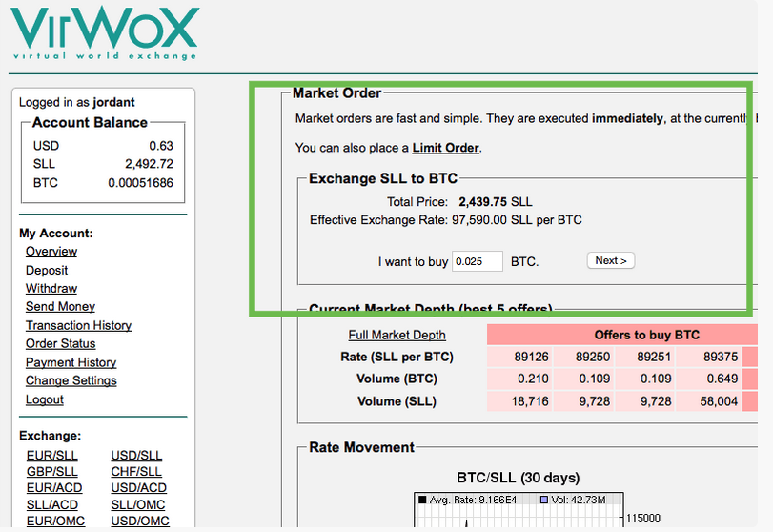Click the Logout link
Viewport: 773px width, 532px height.
45,399
